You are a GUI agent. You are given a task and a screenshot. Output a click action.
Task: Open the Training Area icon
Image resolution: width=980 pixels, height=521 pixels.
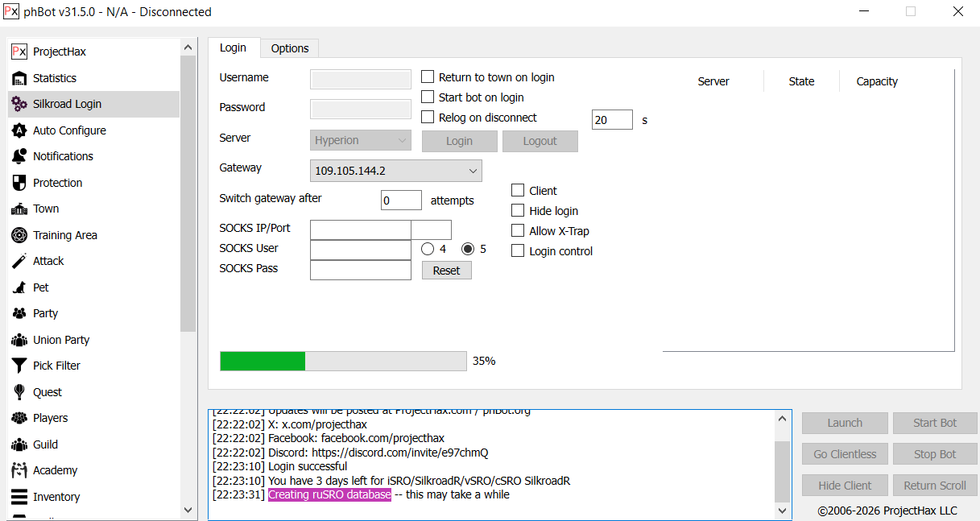(x=19, y=235)
